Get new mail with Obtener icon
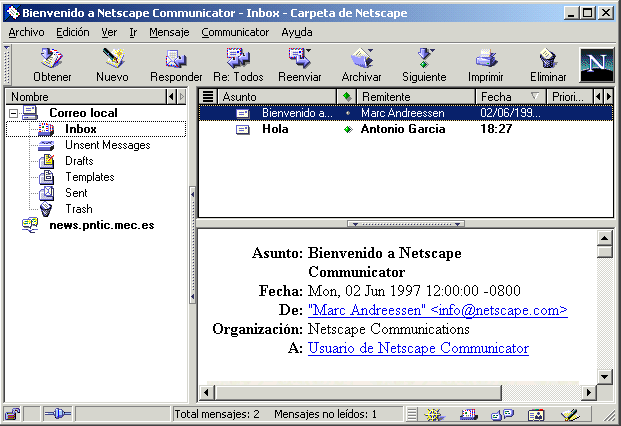621x426 pixels. (x=52, y=64)
